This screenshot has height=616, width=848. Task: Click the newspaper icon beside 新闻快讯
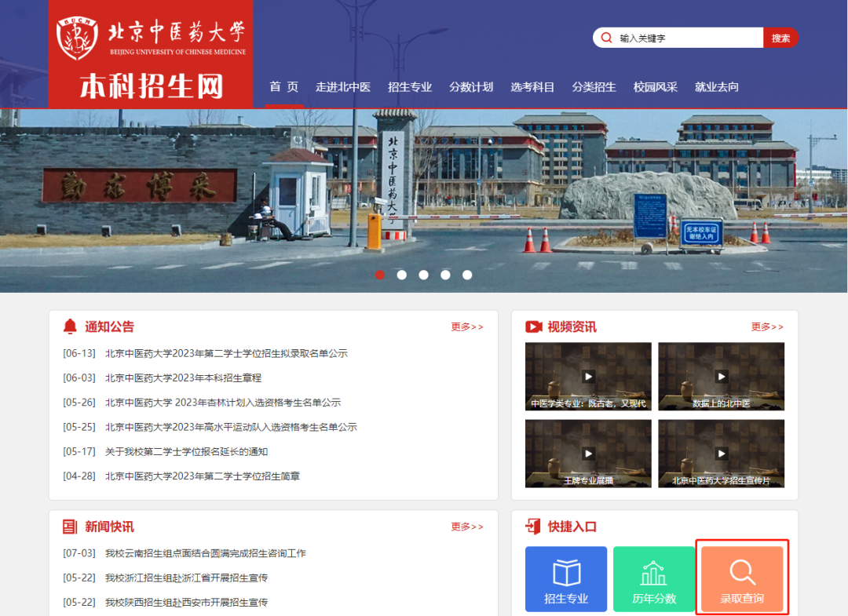(x=70, y=527)
